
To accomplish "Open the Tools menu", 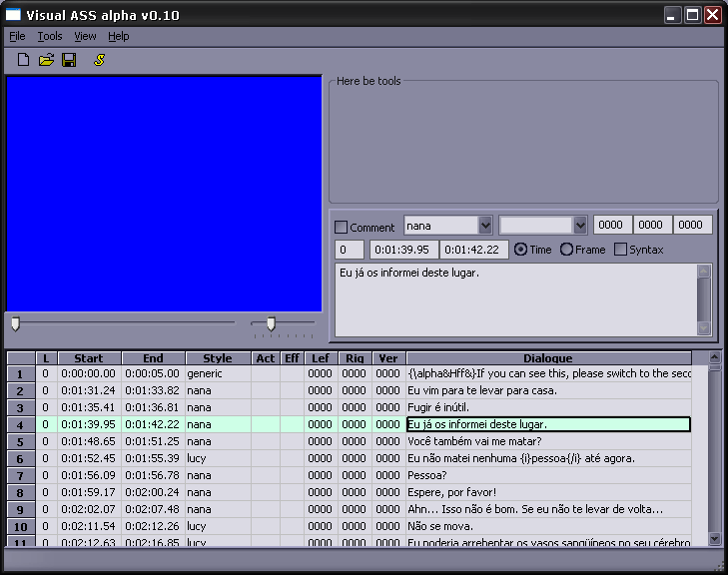I will pos(50,36).
